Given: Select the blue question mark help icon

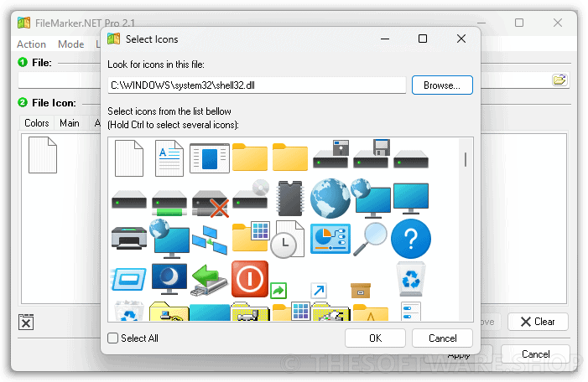Looking at the screenshot, I should point(411,239).
